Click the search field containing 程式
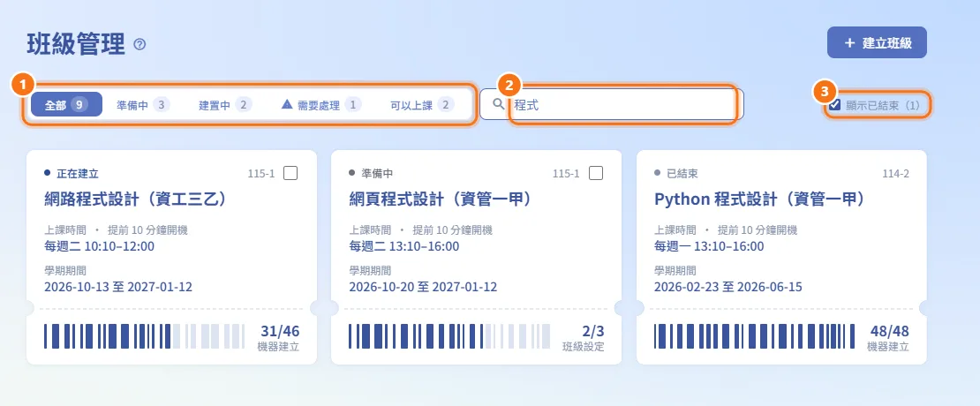Viewport: 980px width, 406px height. point(612,104)
